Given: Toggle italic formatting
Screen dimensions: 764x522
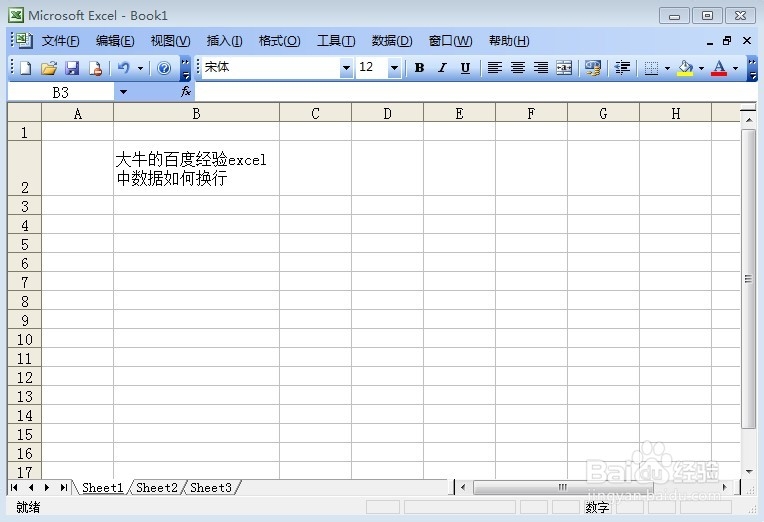Looking at the screenshot, I should 442,68.
